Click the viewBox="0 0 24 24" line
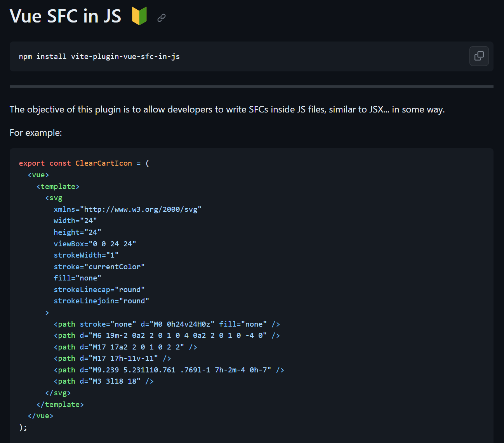This screenshot has height=443, width=504. coord(95,244)
